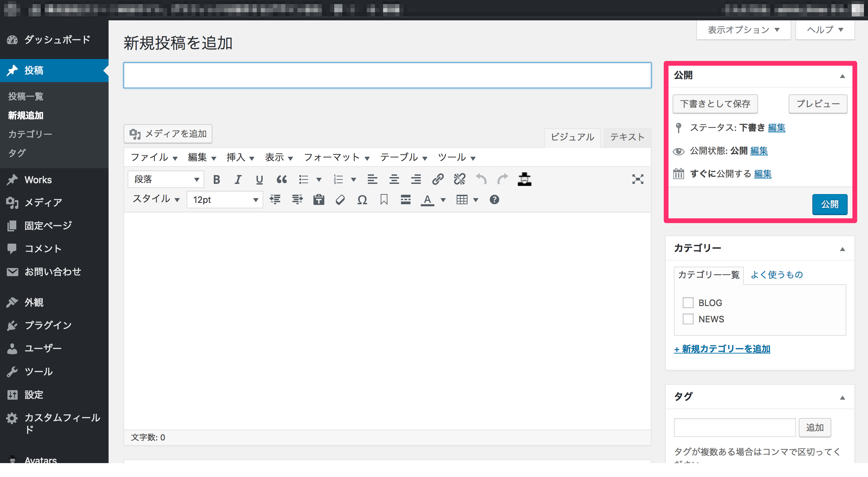The width and height of the screenshot is (868, 477).
Task: Open the 12pt font size dropdown
Action: click(225, 200)
